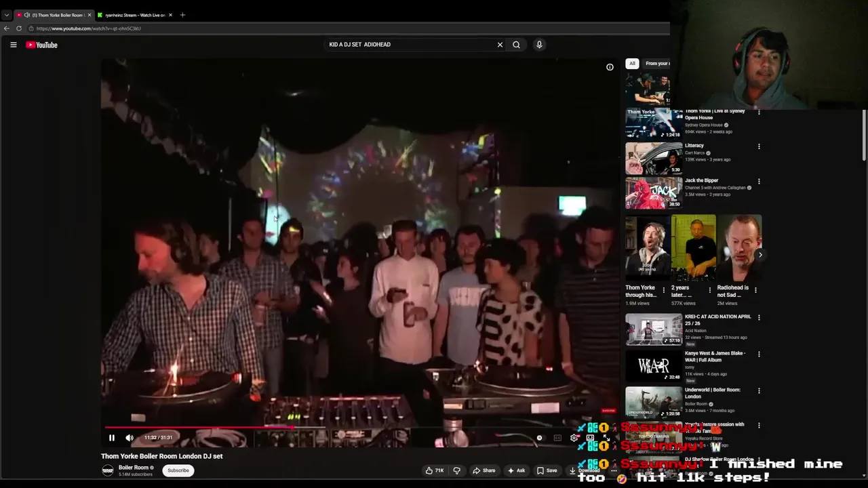This screenshot has height=488, width=868.
Task: Open options for KREI-C AT ACID NATION
Action: [759, 317]
